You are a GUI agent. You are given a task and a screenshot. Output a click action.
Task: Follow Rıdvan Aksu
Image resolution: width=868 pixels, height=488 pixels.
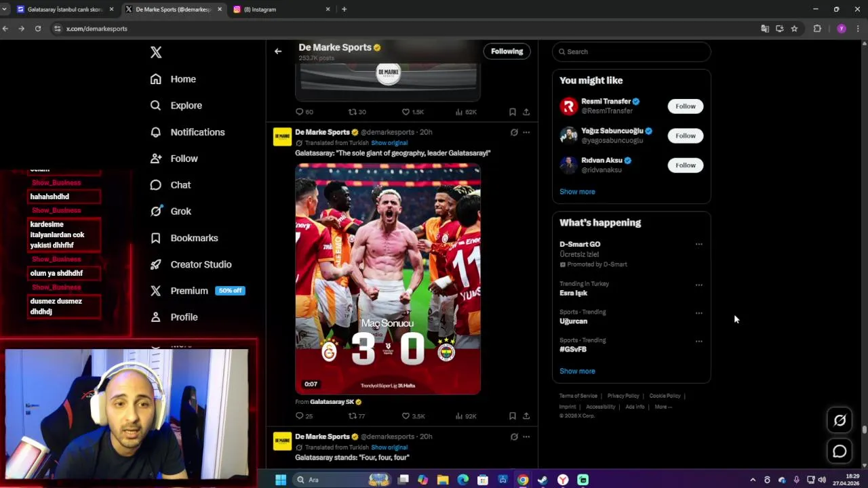[686, 165]
